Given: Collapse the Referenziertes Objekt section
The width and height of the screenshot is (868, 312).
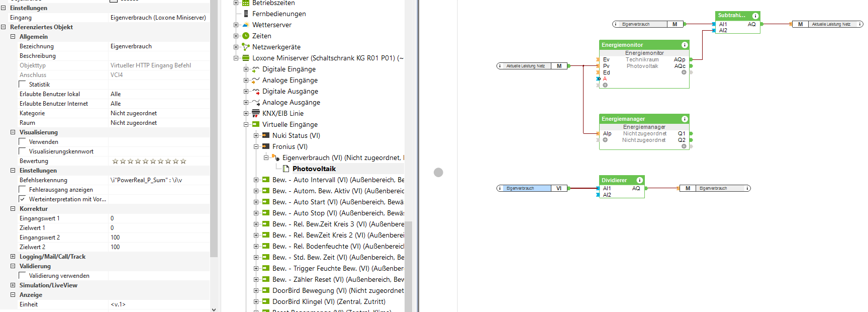Looking at the screenshot, I should (4, 27).
